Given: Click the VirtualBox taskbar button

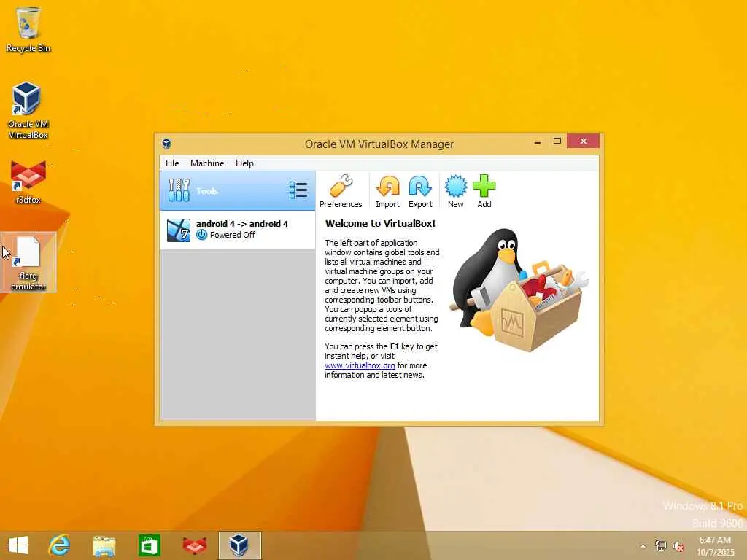Looking at the screenshot, I should coord(239,545).
